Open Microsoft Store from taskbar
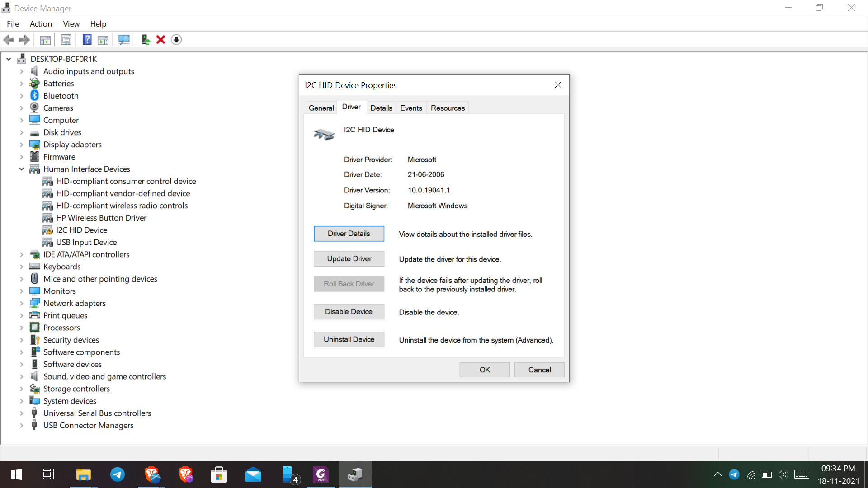The width and height of the screenshot is (868, 488). (x=219, y=474)
